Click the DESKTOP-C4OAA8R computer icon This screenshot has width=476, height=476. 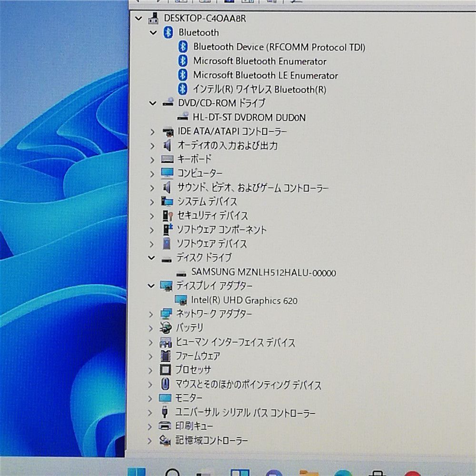point(153,18)
